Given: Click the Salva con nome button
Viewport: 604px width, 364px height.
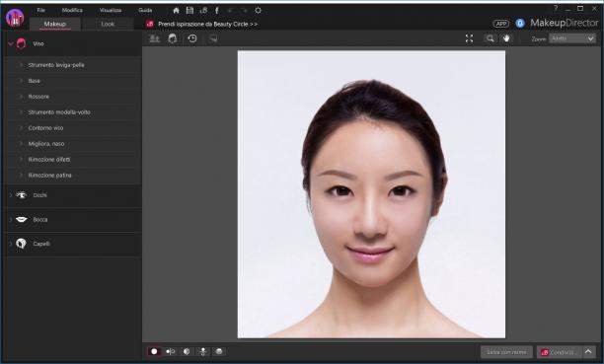Looking at the screenshot, I should (x=506, y=352).
